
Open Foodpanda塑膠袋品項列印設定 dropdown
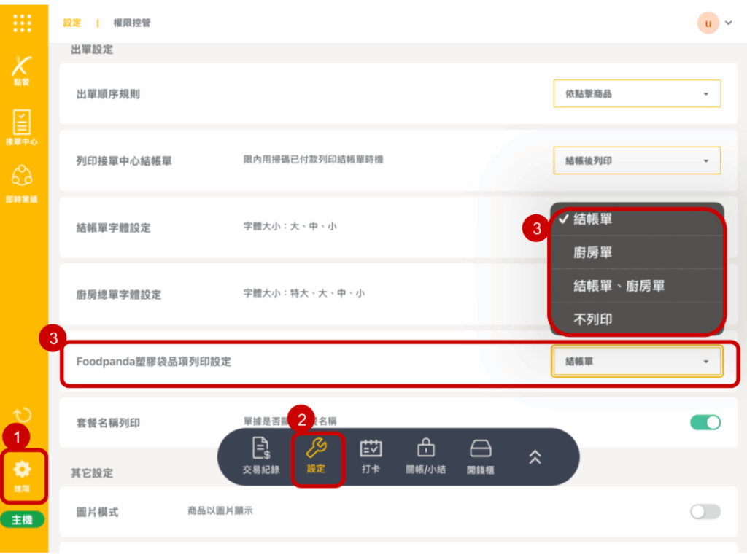click(637, 361)
